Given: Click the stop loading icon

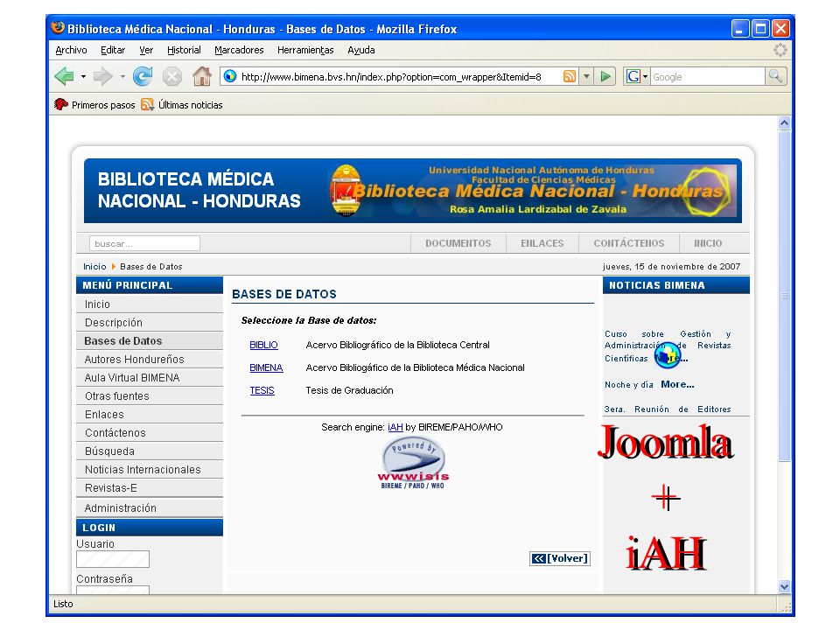Looking at the screenshot, I should tap(172, 77).
